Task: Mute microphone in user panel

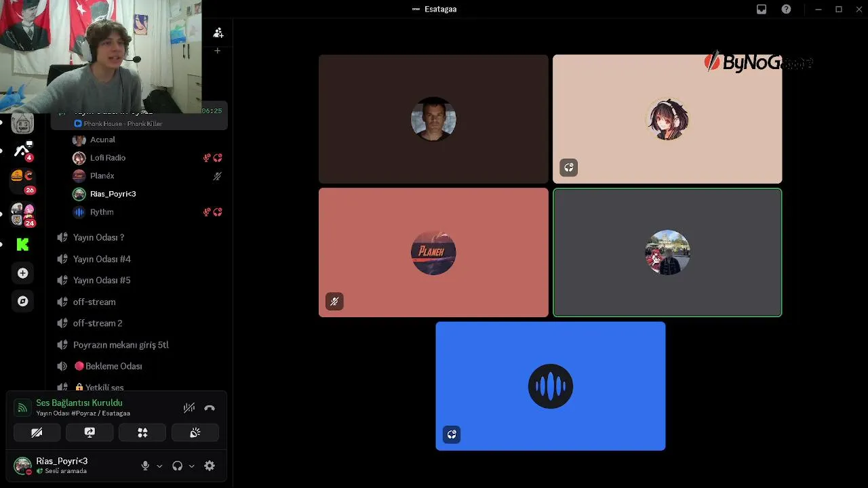Action: (145, 466)
